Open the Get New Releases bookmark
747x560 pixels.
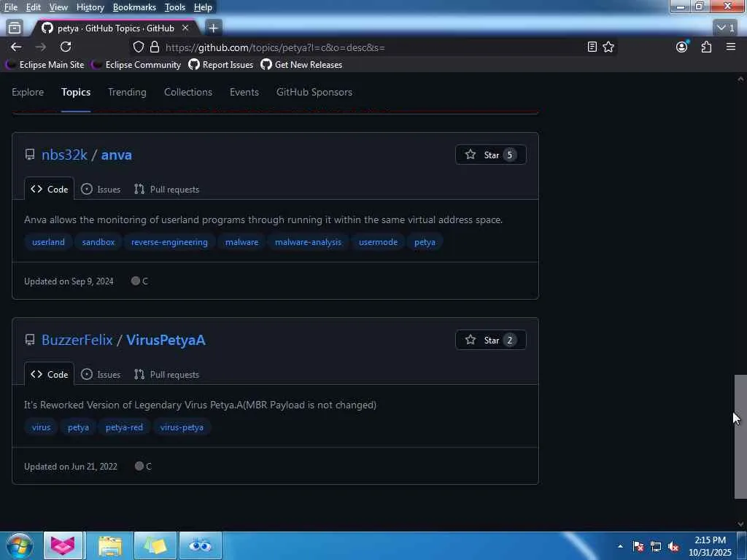[301, 64]
